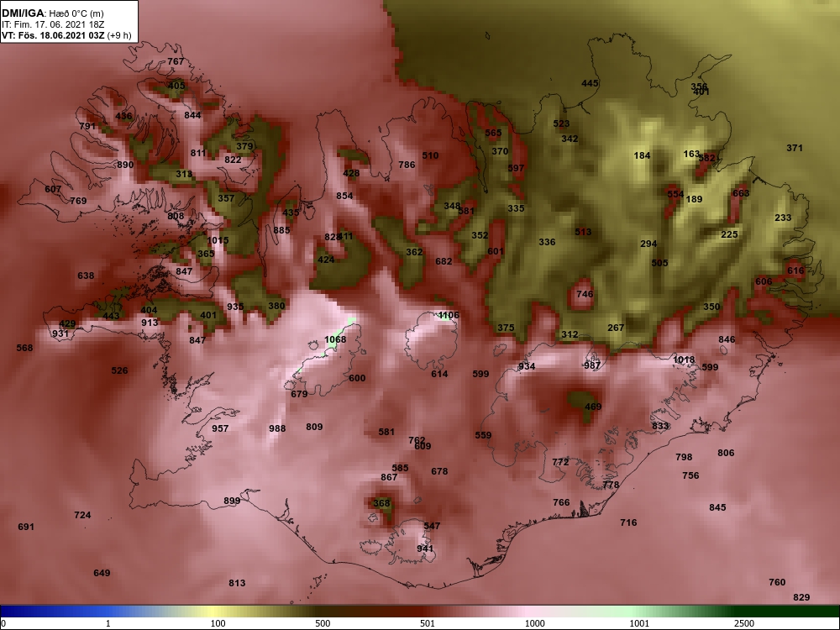Click the map value 716

pos(628,522)
